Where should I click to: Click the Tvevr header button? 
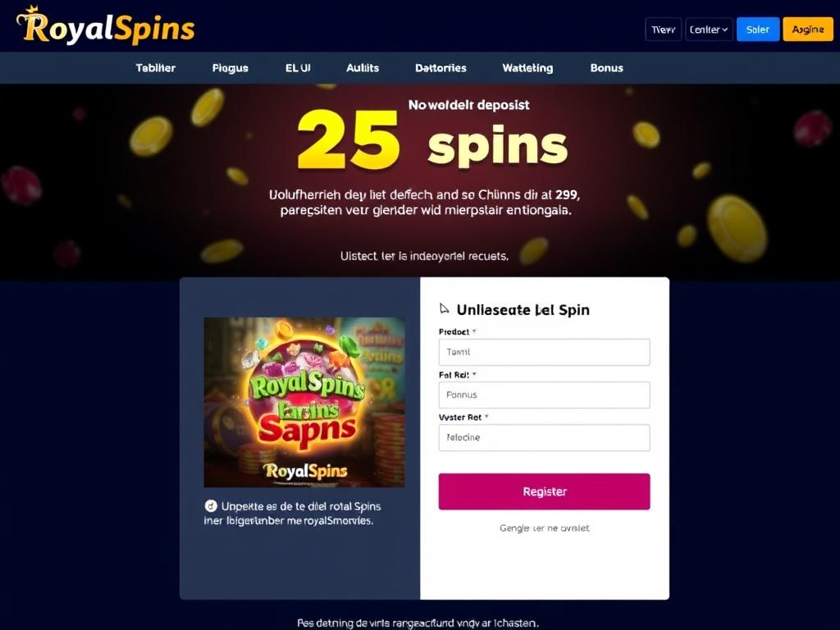tap(663, 30)
